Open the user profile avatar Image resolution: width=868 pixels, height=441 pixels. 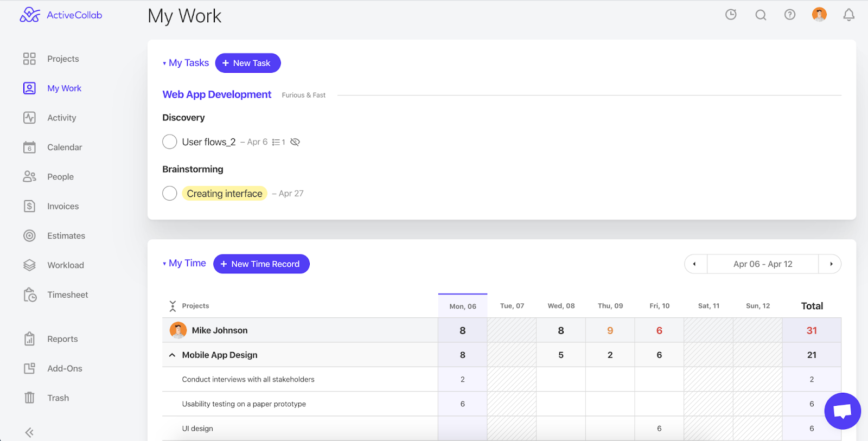click(819, 15)
